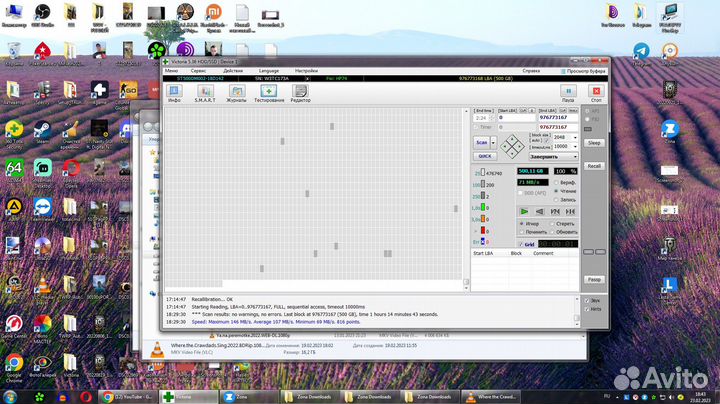Open the Журналы logs icon
The image size is (720, 404).
pos(236,92)
